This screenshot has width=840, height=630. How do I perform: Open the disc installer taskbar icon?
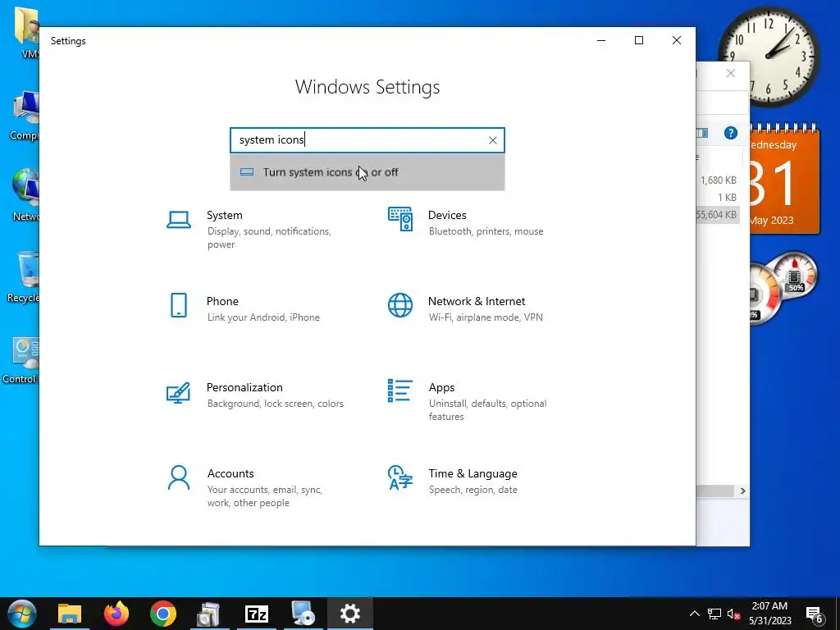[304, 614]
